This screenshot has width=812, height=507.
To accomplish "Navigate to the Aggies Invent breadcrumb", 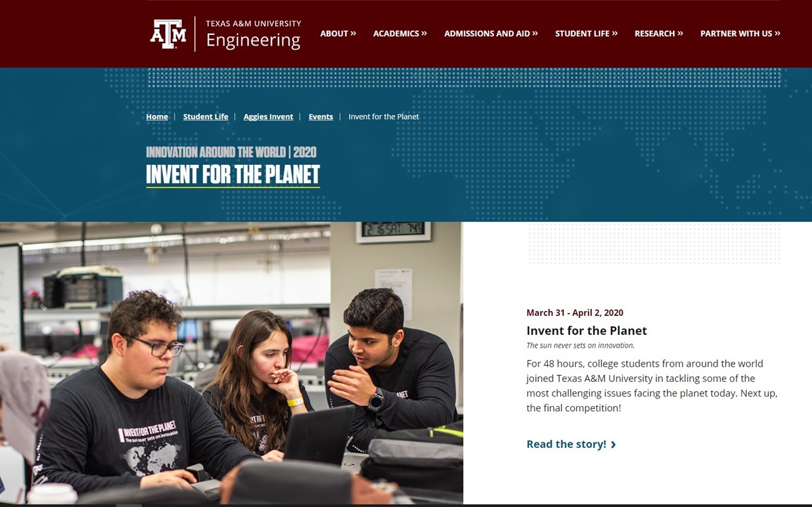I will 268,117.
